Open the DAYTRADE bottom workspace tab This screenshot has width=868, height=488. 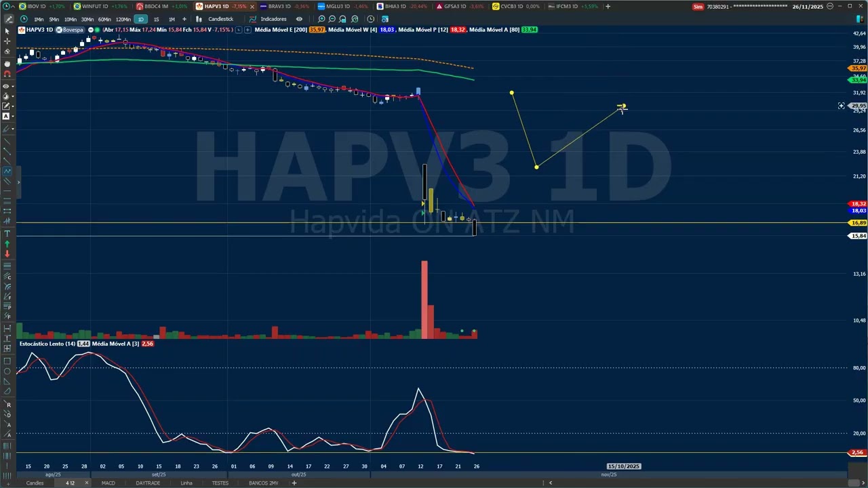[x=148, y=483]
